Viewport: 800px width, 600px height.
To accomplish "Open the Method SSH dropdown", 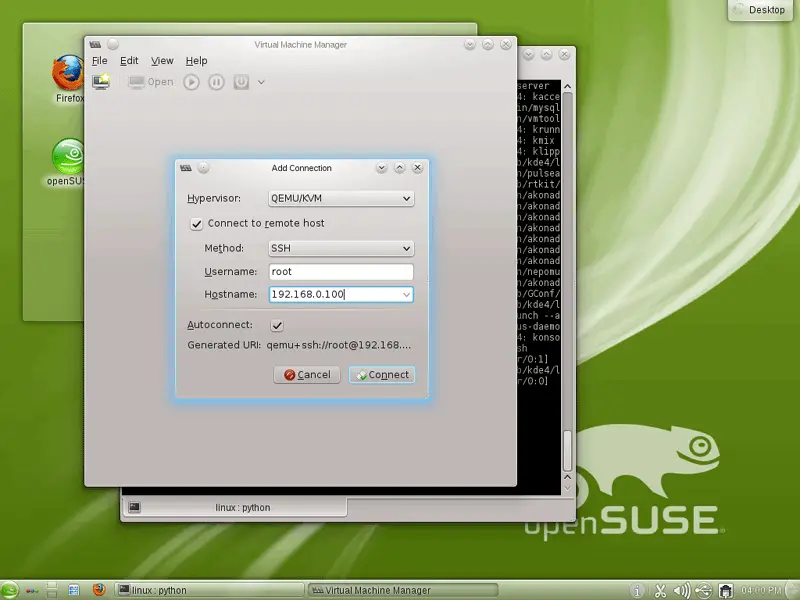I will (x=340, y=248).
